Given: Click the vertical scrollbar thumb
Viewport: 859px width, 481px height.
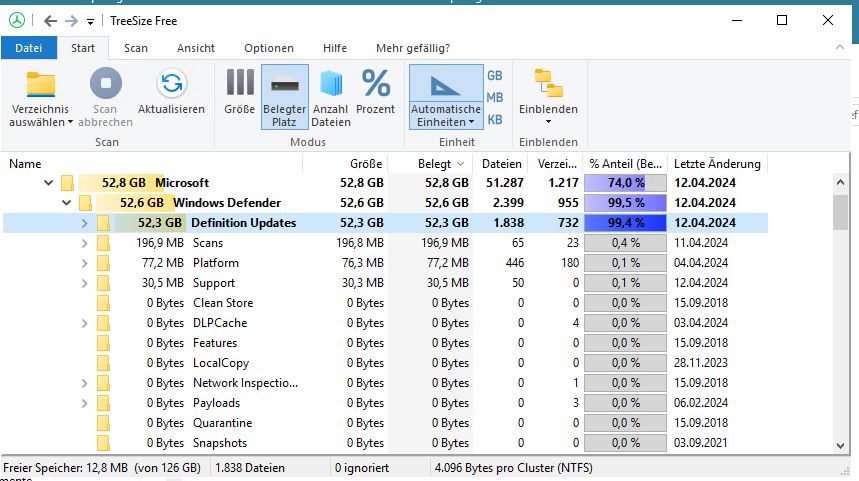Looking at the screenshot, I should [840, 212].
